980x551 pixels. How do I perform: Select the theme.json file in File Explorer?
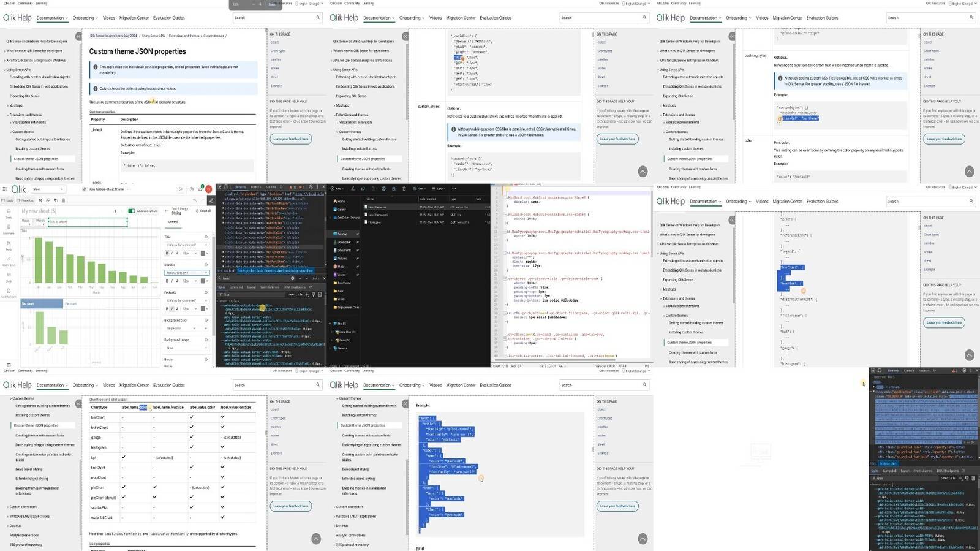(374, 222)
